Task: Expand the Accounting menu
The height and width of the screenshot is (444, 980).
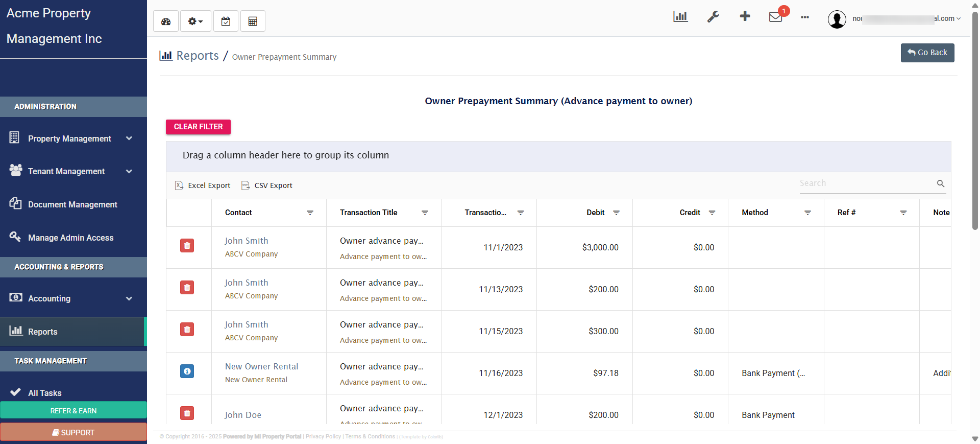Action: [73, 298]
